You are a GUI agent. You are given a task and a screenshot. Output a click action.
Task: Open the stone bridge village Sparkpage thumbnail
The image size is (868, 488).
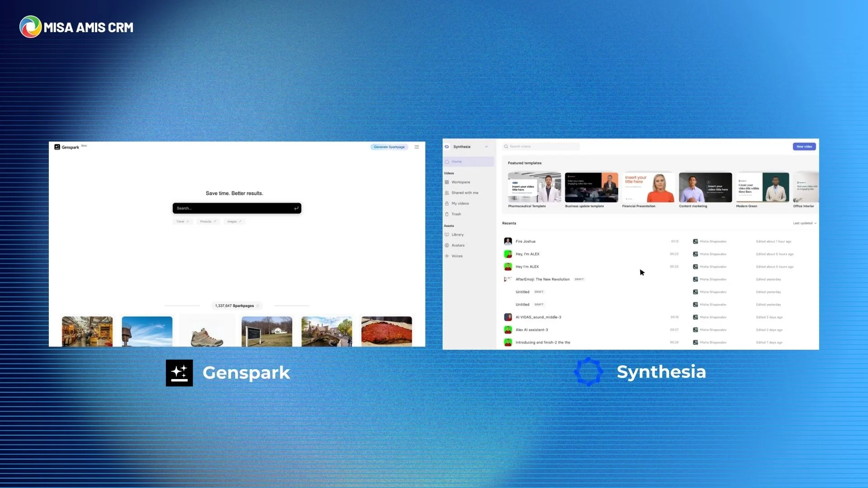tap(327, 332)
